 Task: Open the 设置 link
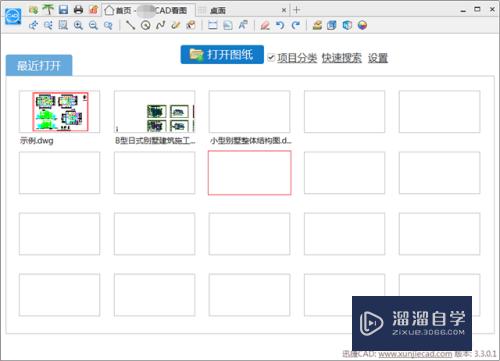(x=378, y=58)
